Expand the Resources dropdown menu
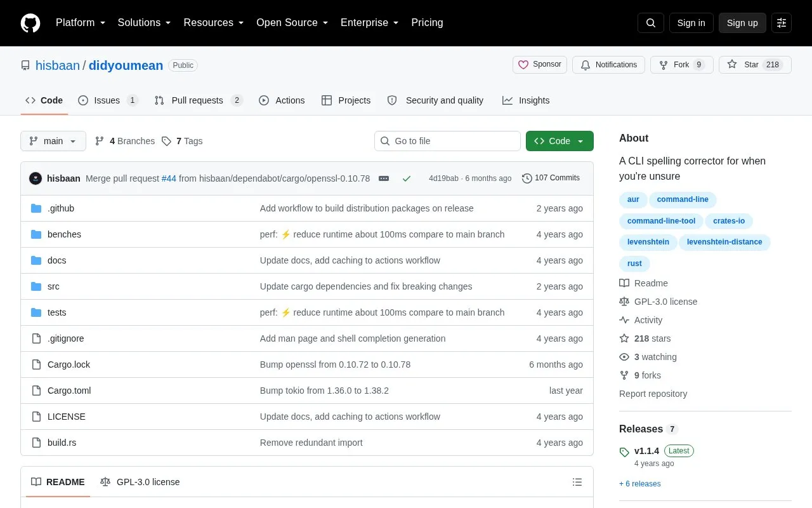The height and width of the screenshot is (508, 812). (214, 23)
